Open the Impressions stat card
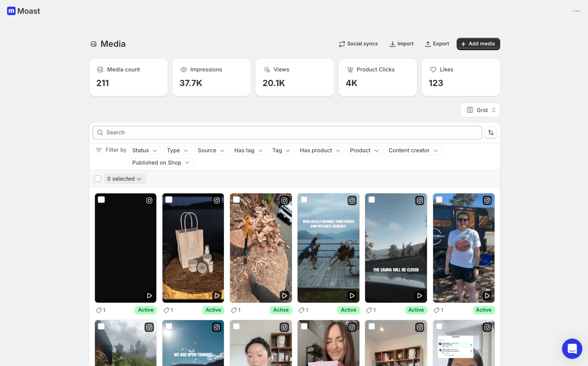 click(212, 77)
